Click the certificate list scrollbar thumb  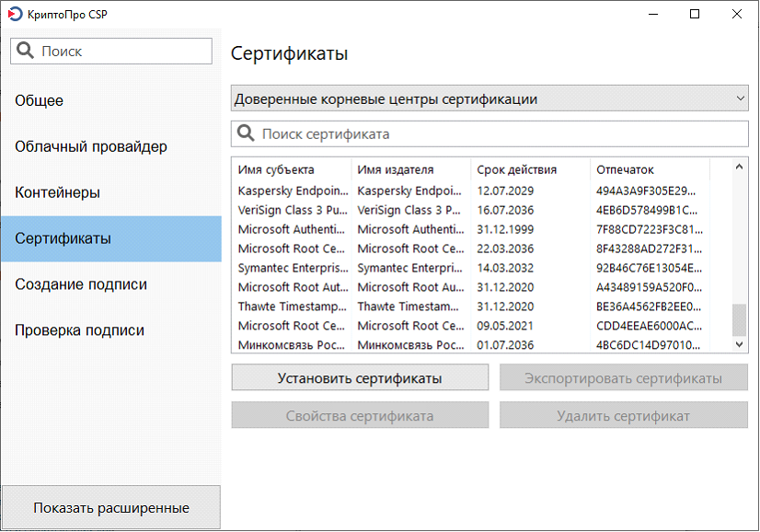[x=739, y=319]
